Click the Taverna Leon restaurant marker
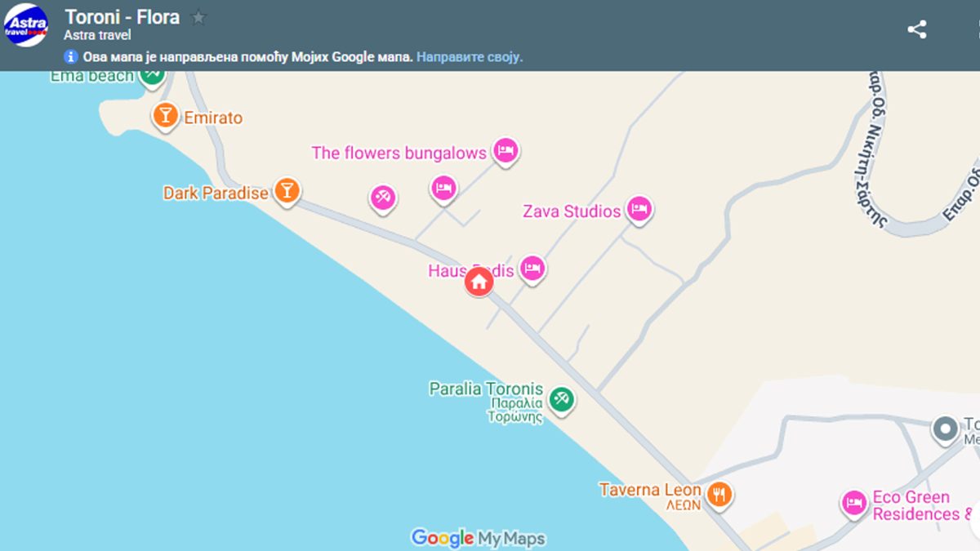The image size is (980, 551). point(719,493)
